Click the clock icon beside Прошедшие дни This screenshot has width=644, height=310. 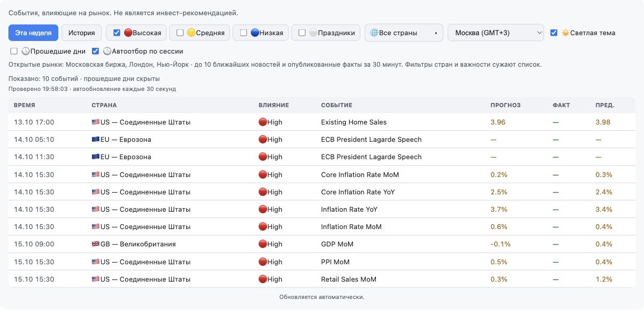25,51
